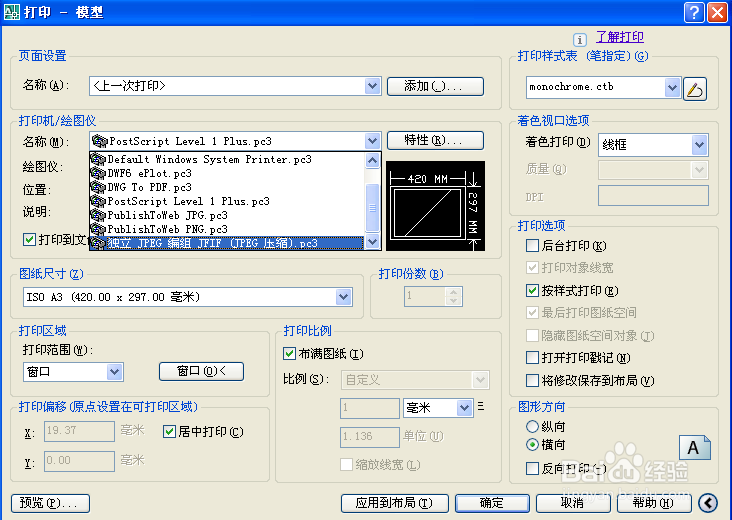Click the printer list scroll down arrow
Image resolution: width=732 pixels, height=520 pixels.
pyautogui.click(x=373, y=242)
